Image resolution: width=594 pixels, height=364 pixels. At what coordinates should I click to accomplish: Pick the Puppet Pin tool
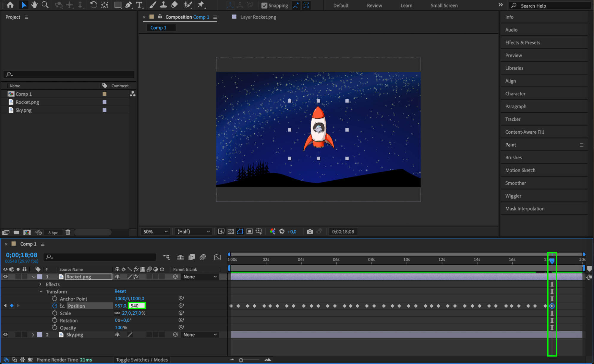pyautogui.click(x=201, y=5)
